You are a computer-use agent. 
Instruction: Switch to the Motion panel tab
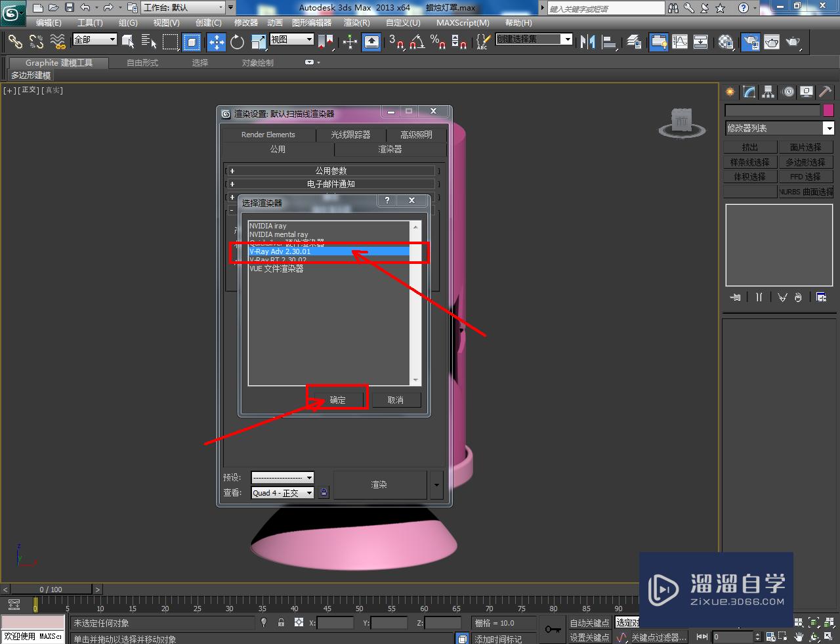click(787, 92)
